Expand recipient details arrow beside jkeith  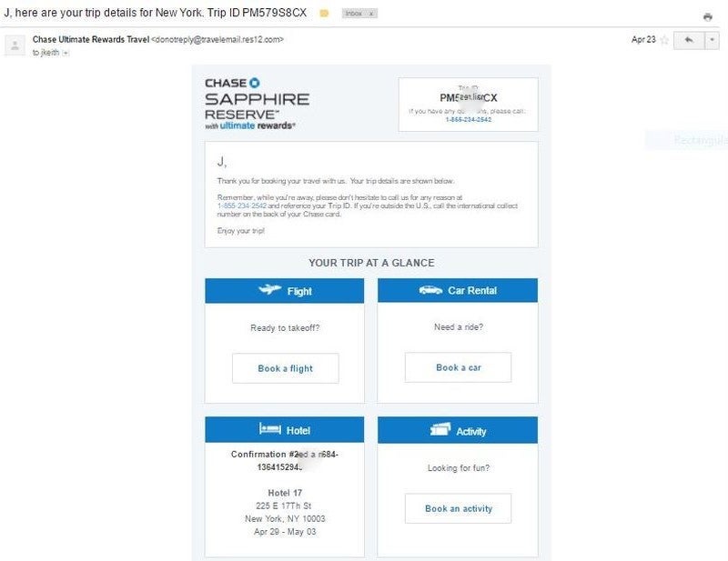pyautogui.click(x=66, y=53)
